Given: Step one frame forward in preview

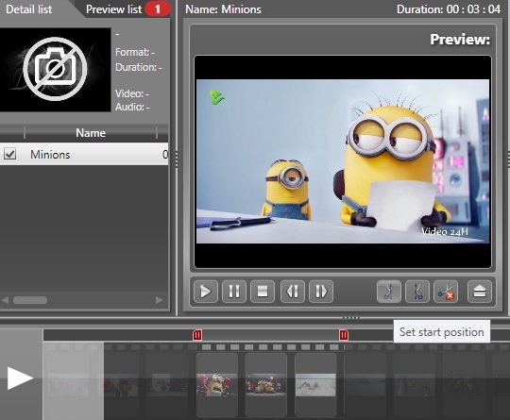Looking at the screenshot, I should coord(321,292).
